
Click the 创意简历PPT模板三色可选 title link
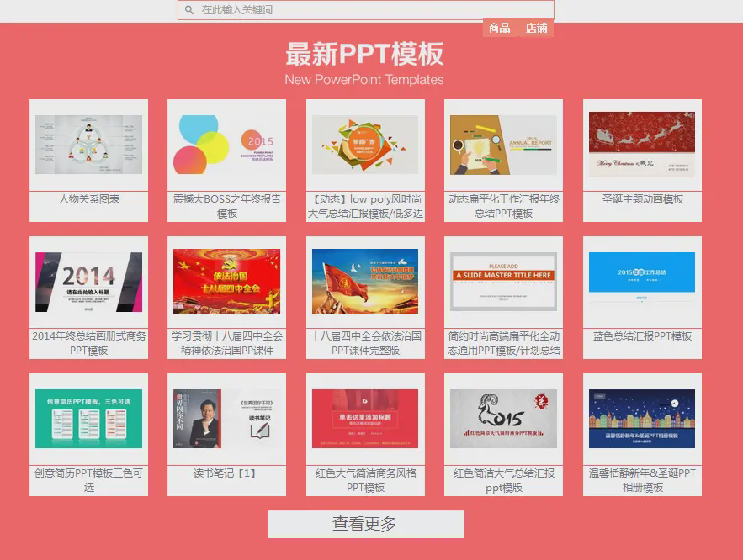pyautogui.click(x=89, y=480)
